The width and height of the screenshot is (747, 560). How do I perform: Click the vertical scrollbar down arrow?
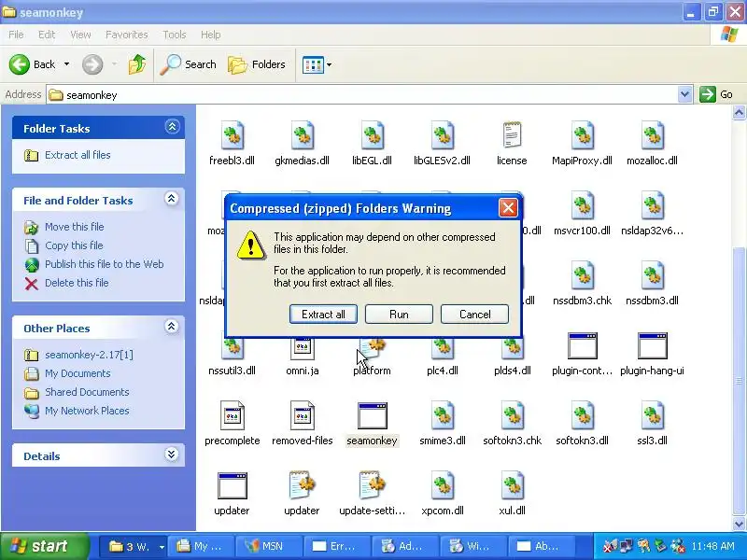point(739,524)
